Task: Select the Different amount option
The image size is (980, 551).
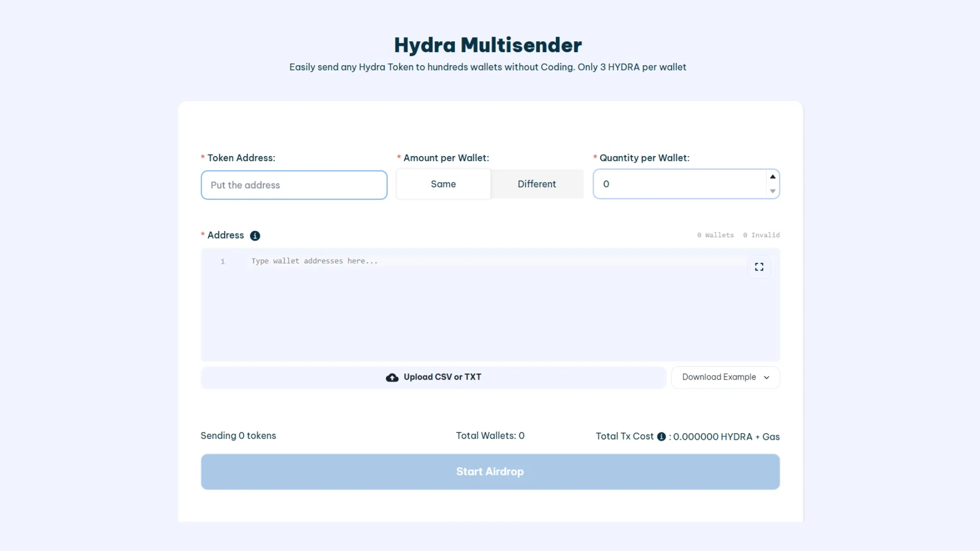Action: coord(536,184)
